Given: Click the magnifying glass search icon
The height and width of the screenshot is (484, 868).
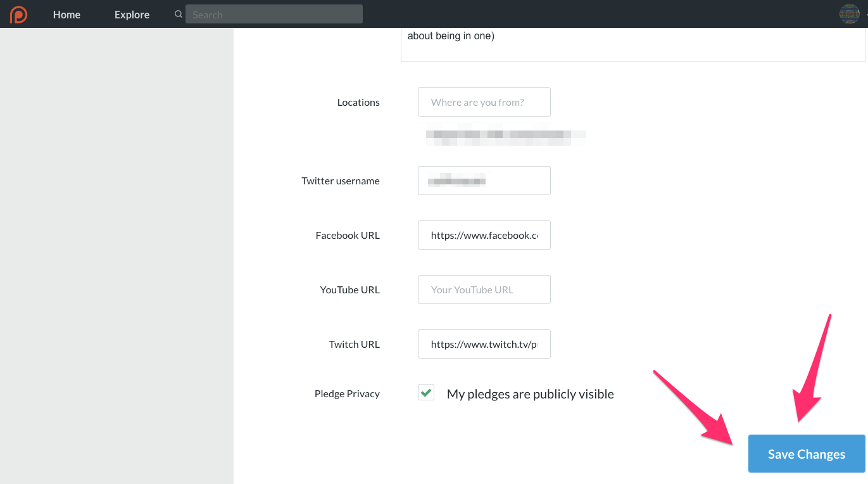Looking at the screenshot, I should [x=179, y=14].
